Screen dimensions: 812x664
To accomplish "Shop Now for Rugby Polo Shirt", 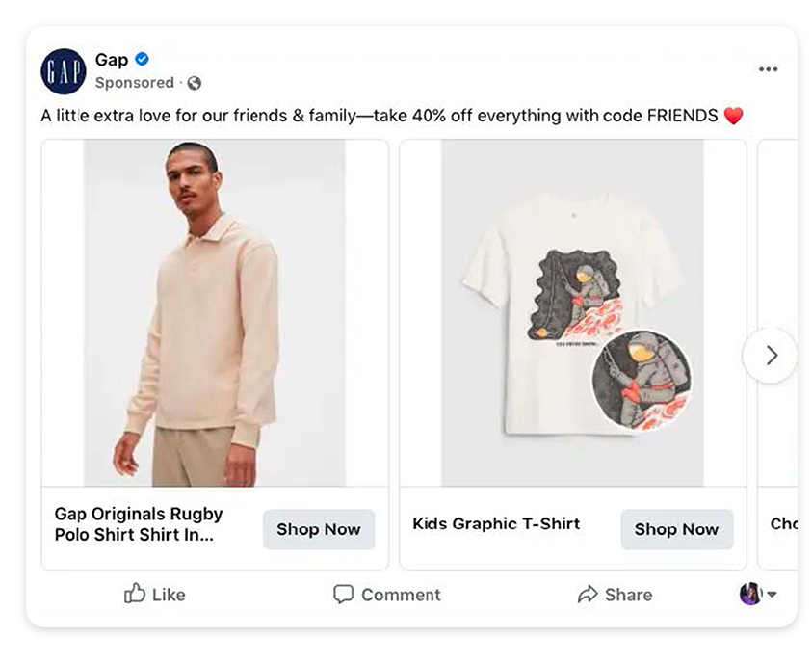I will click(319, 529).
